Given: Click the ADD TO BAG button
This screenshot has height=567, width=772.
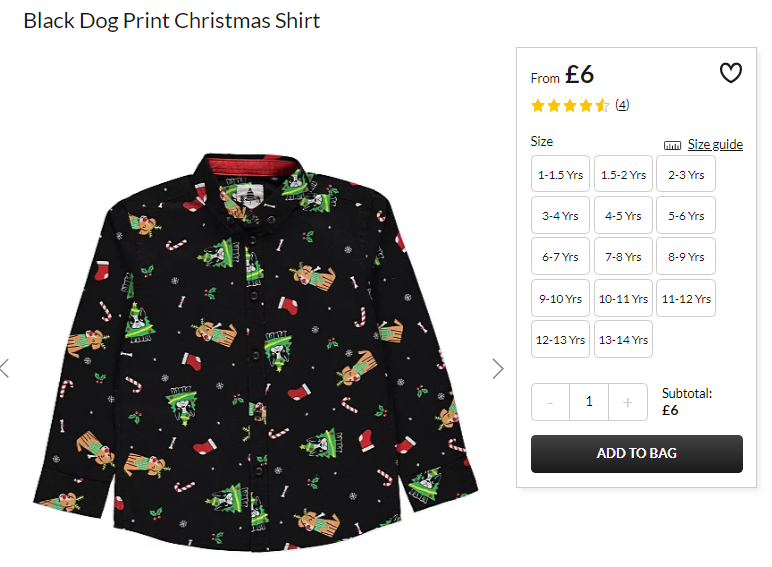Looking at the screenshot, I should pos(637,453).
